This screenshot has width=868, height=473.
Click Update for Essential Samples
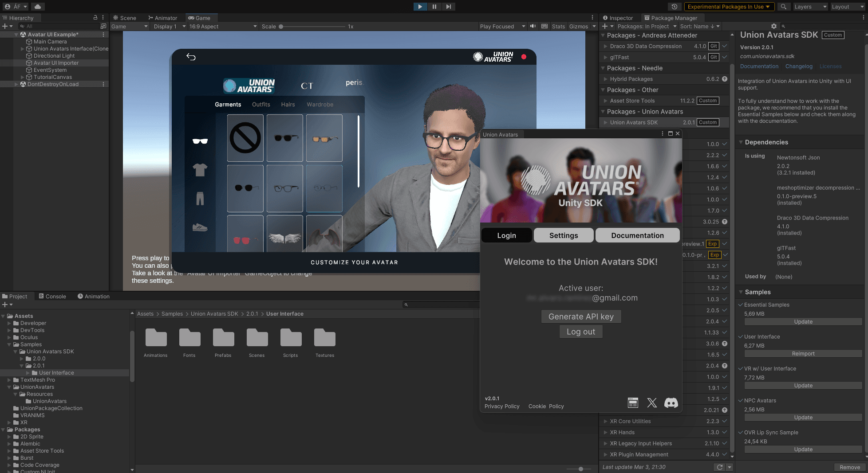point(803,321)
